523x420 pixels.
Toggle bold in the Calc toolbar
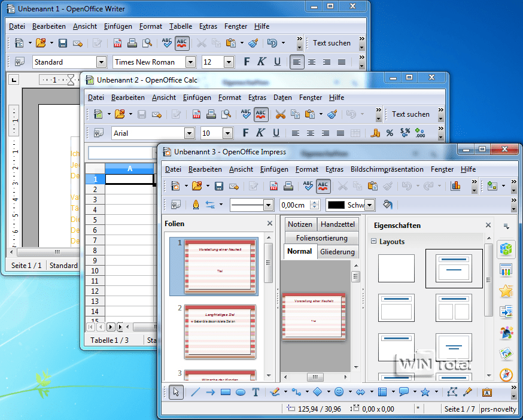(x=245, y=133)
